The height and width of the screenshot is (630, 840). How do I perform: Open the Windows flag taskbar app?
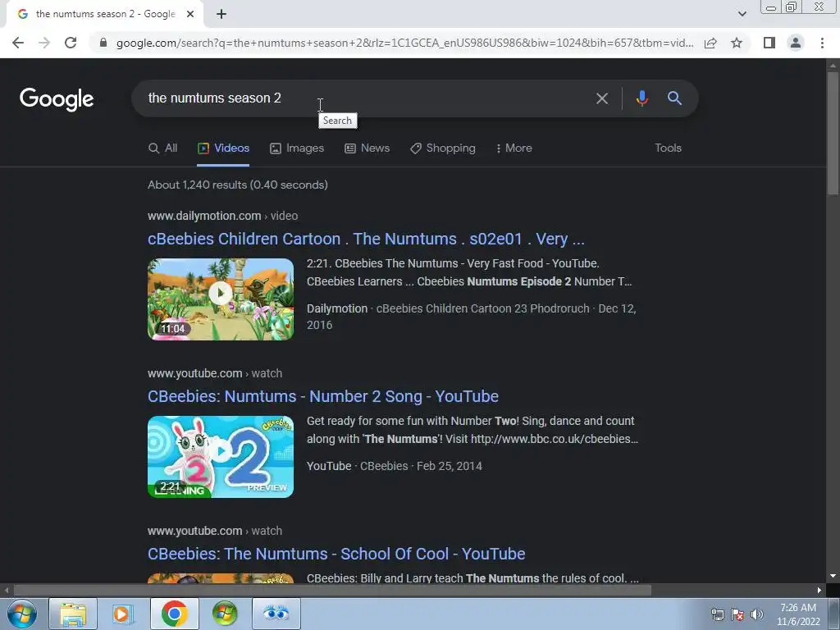[225, 614]
